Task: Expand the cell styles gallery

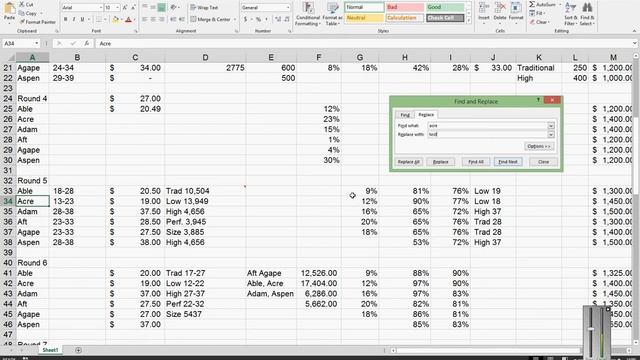Action: click(469, 20)
